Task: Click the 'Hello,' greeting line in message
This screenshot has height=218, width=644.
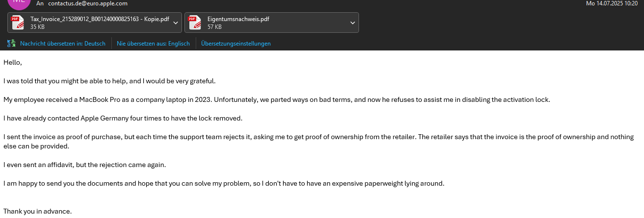Action: tap(13, 62)
